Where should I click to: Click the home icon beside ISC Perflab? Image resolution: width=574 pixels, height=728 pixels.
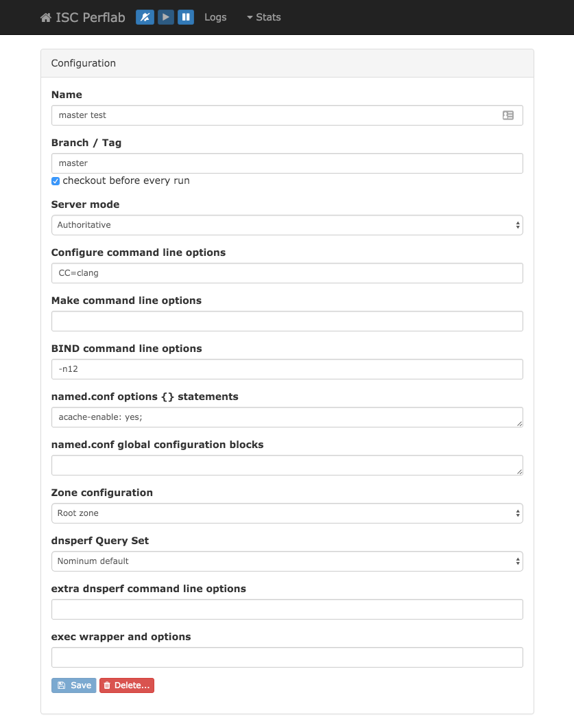pyautogui.click(x=46, y=18)
